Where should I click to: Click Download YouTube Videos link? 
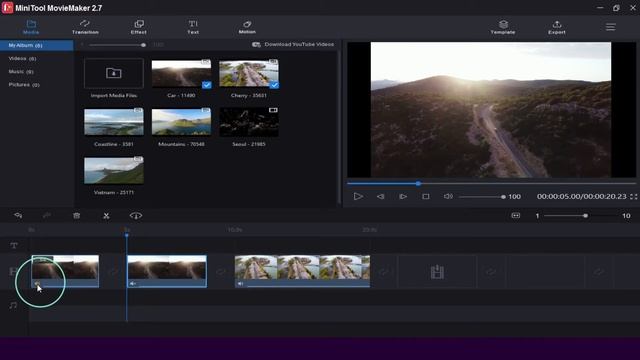293,44
